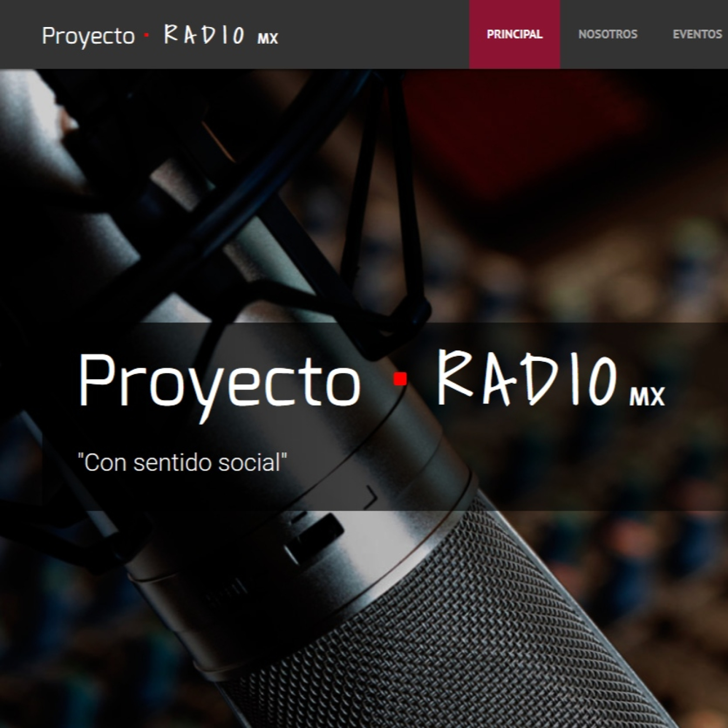Click the "Con sentido social" tagline
Image resolution: width=728 pixels, height=728 pixels.
pos(182,462)
